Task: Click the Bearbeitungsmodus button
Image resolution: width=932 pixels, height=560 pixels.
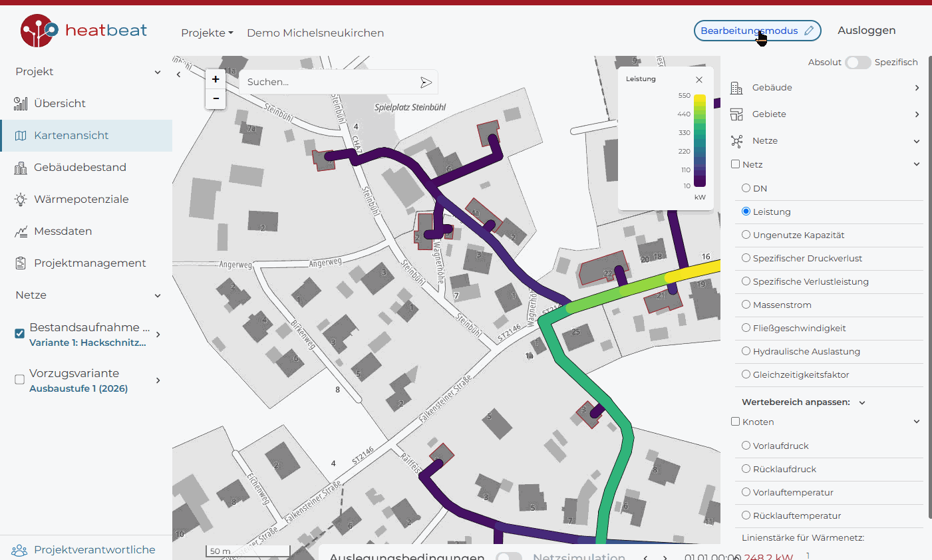Action: click(757, 31)
